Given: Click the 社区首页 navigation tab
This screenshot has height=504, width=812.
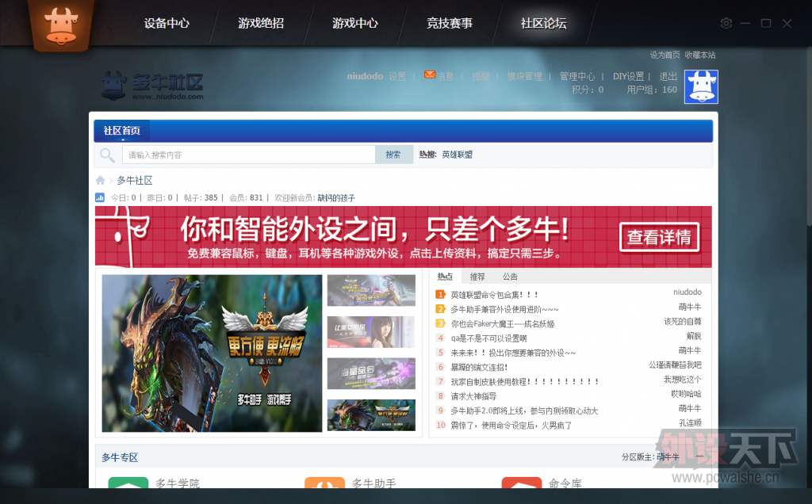Looking at the screenshot, I should tap(121, 131).
